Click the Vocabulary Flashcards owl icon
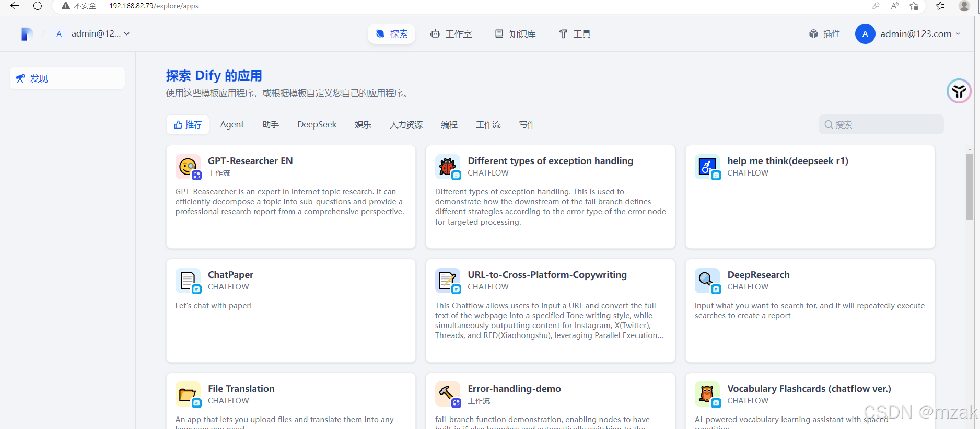 tap(707, 395)
